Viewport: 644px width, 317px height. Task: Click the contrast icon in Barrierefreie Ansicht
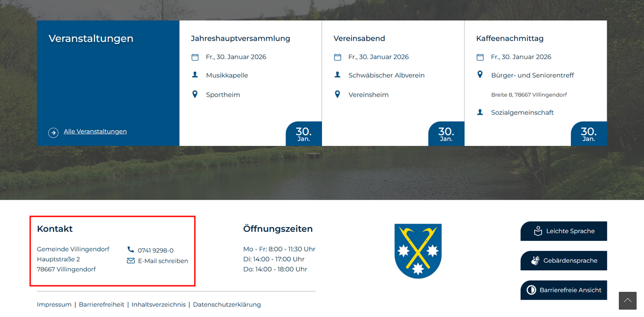coord(531,290)
